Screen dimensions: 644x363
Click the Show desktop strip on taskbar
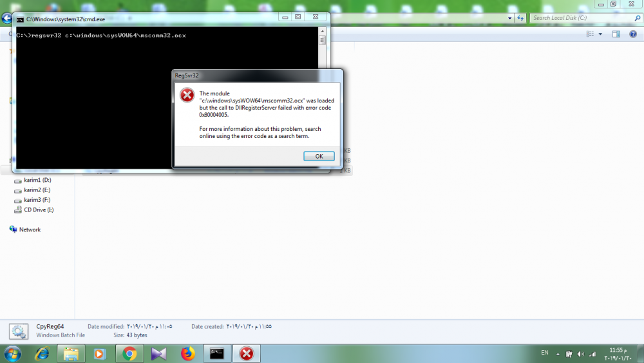click(x=640, y=353)
